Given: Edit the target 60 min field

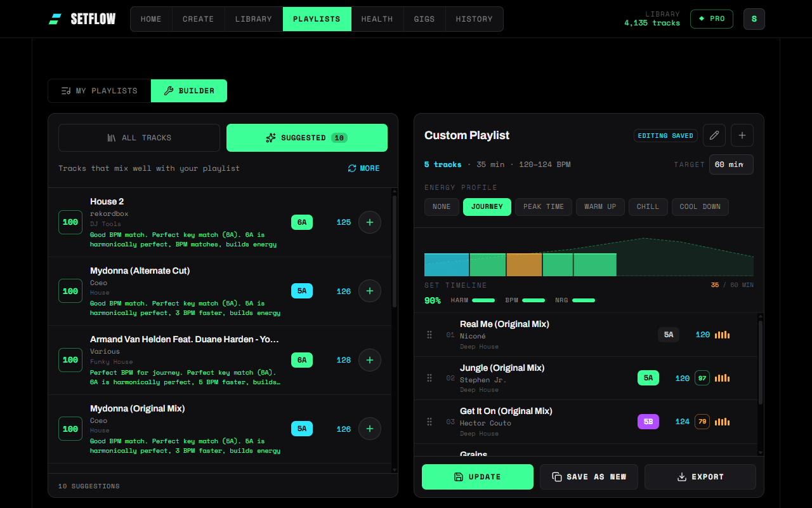Looking at the screenshot, I should click(731, 164).
